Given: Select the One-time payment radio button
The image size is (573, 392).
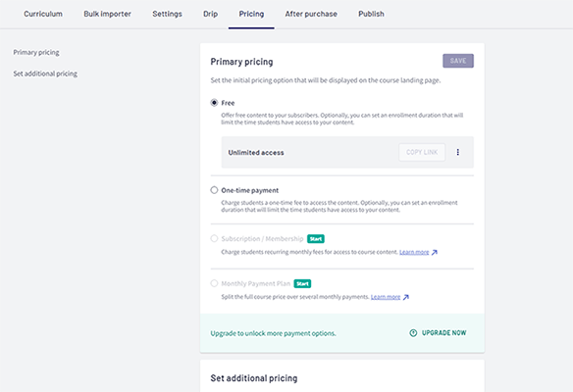Looking at the screenshot, I should pyautogui.click(x=214, y=190).
